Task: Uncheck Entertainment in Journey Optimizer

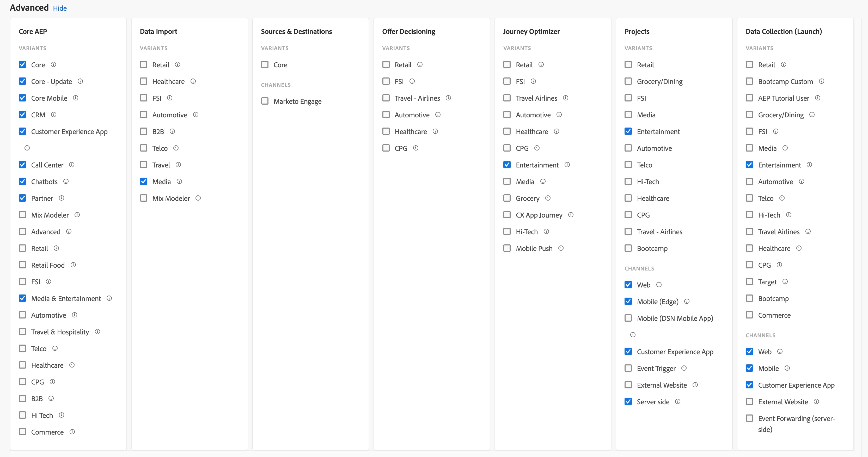Action: pos(507,165)
